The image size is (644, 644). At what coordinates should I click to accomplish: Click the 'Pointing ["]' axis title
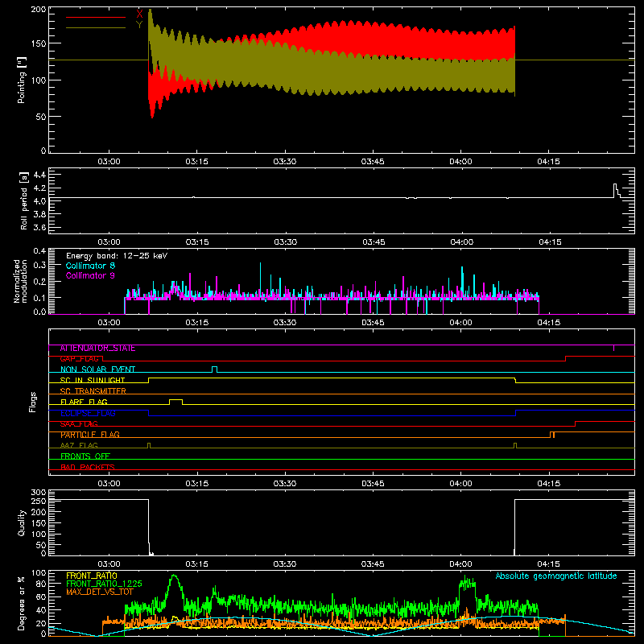click(x=22, y=80)
